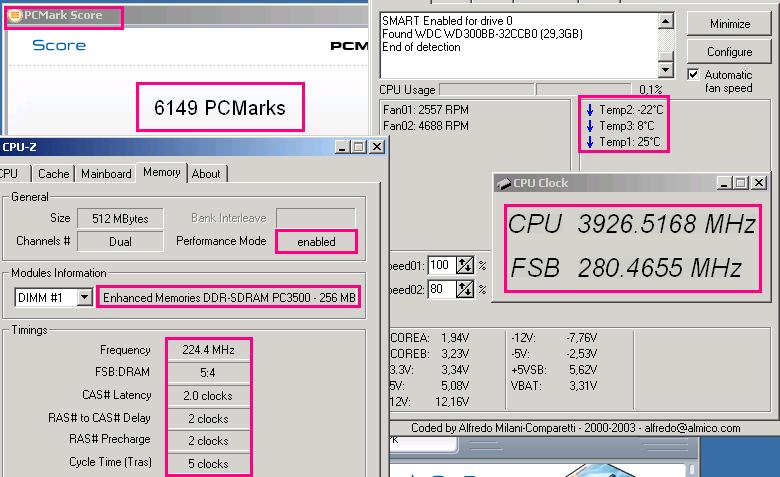The height and width of the screenshot is (477, 780).
Task: Click the 12V 12,16V voltage reading
Action: pyautogui.click(x=430, y=401)
